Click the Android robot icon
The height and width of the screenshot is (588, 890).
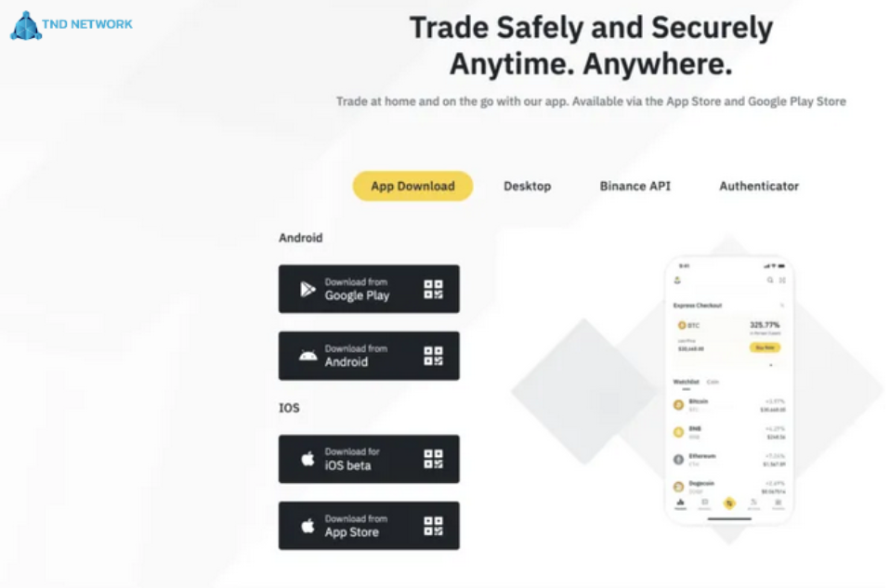308,356
